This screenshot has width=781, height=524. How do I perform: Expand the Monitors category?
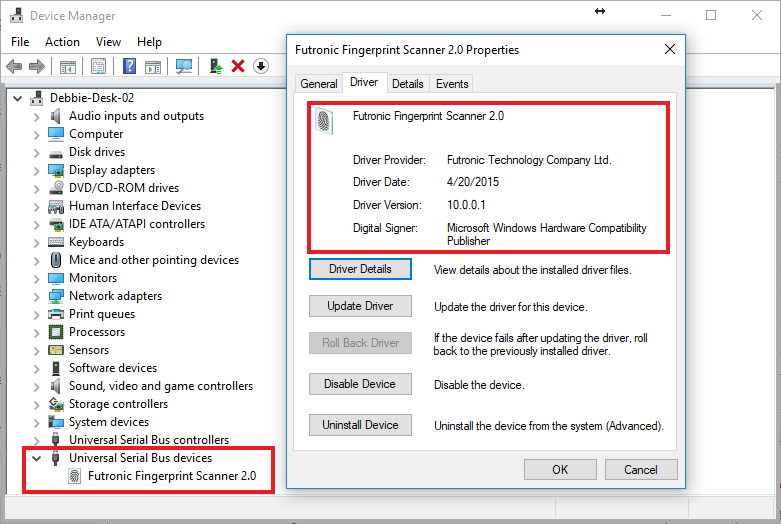tap(36, 278)
